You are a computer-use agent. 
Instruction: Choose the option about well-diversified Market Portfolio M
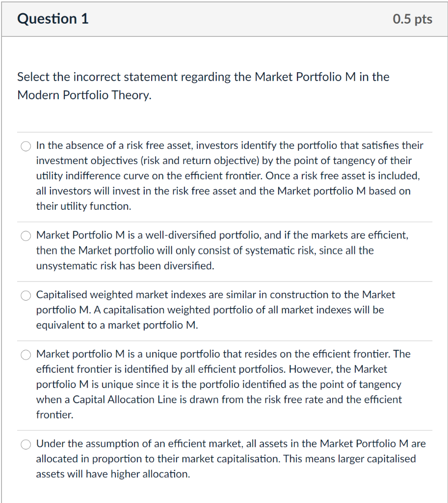[26, 236]
